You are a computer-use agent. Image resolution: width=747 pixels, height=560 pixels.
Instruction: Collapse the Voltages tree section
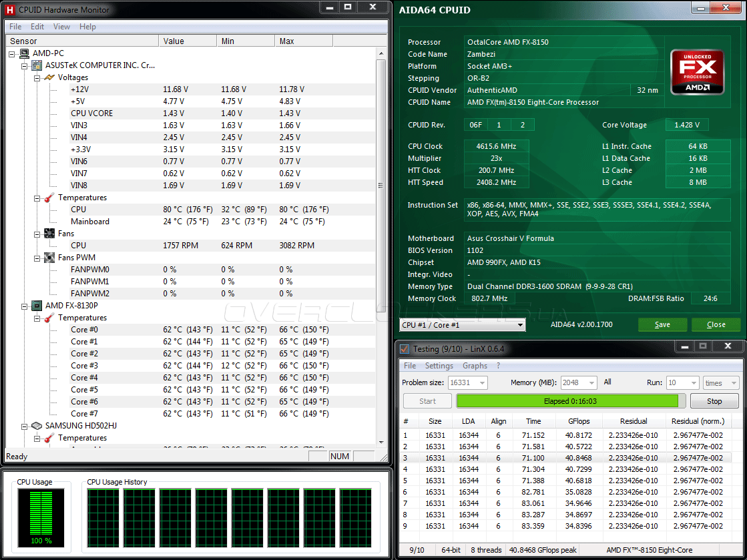[37, 77]
